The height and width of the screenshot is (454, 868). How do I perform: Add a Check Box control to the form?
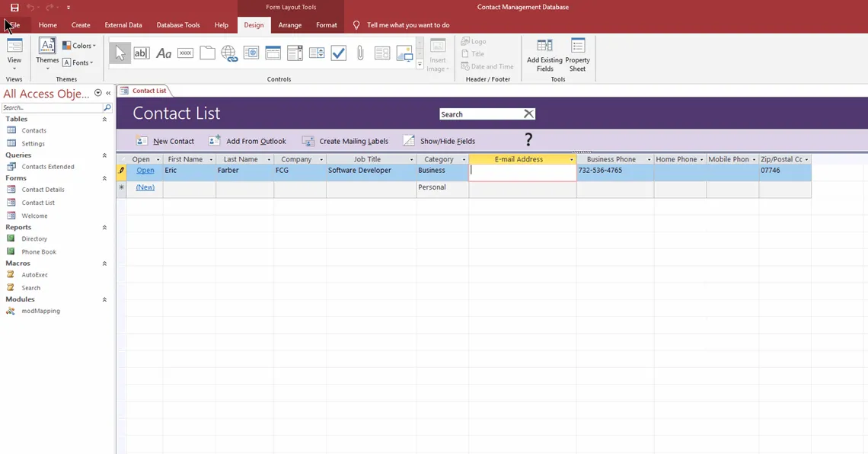point(338,53)
